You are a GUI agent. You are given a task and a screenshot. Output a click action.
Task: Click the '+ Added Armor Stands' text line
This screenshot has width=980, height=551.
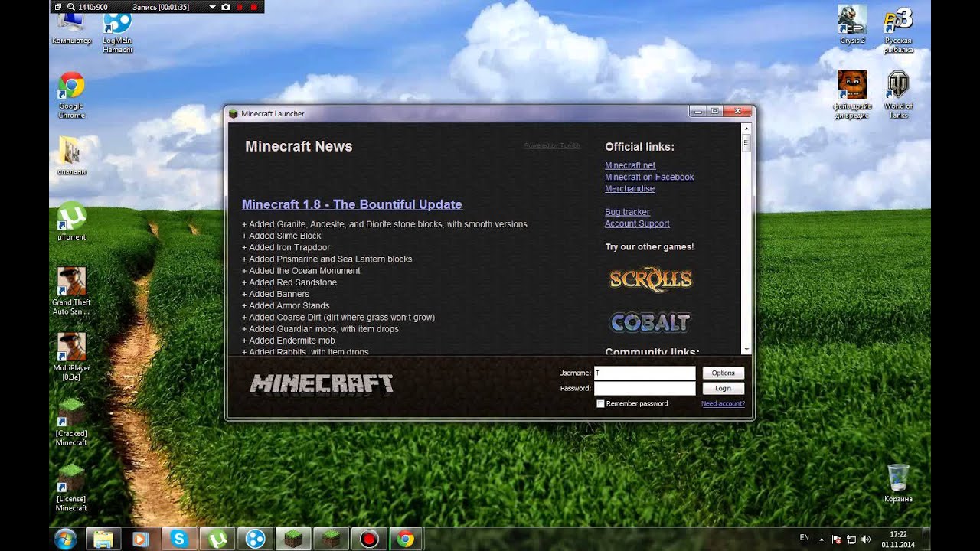pos(286,305)
